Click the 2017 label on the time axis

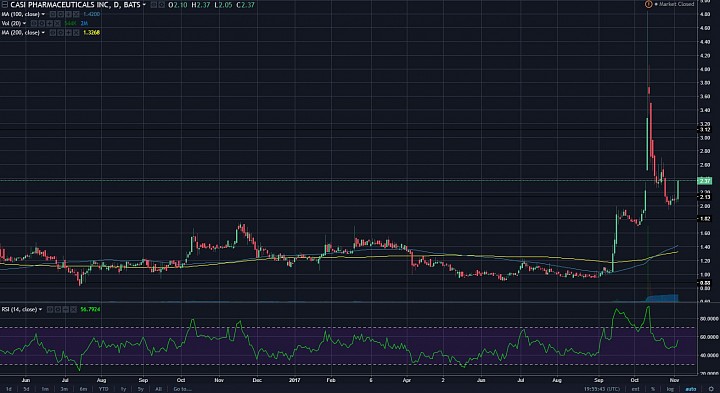pos(295,380)
